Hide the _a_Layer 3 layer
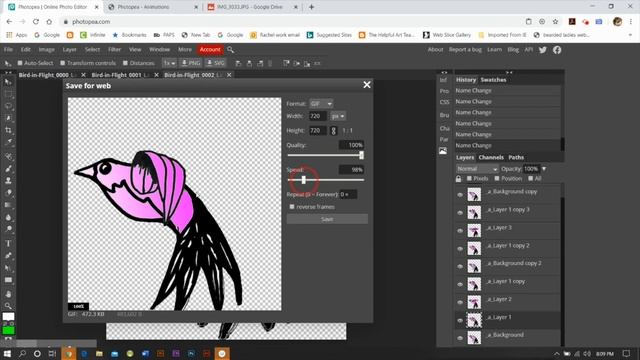The height and width of the screenshot is (360, 640). (460, 231)
